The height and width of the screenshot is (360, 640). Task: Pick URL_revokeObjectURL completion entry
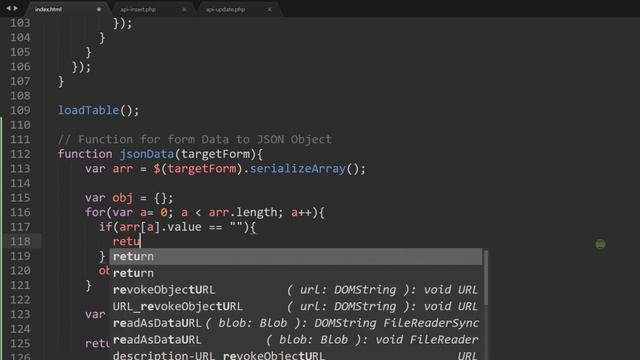tap(296, 307)
